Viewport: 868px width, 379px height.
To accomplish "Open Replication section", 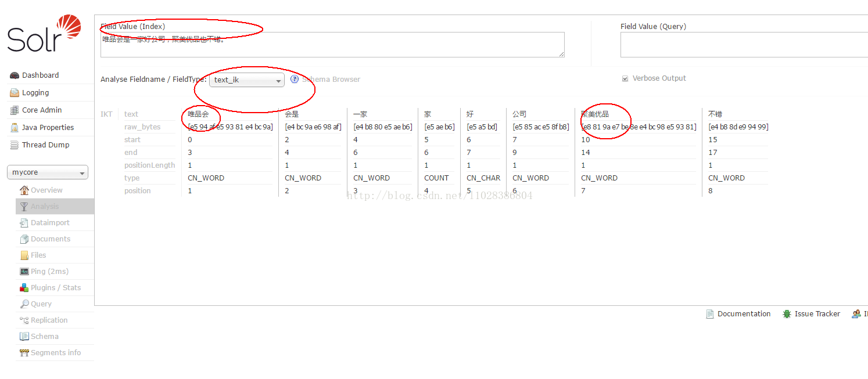I will click(49, 320).
